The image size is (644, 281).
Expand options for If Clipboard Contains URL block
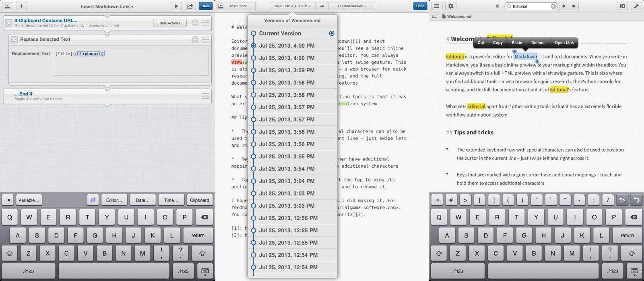(x=195, y=23)
